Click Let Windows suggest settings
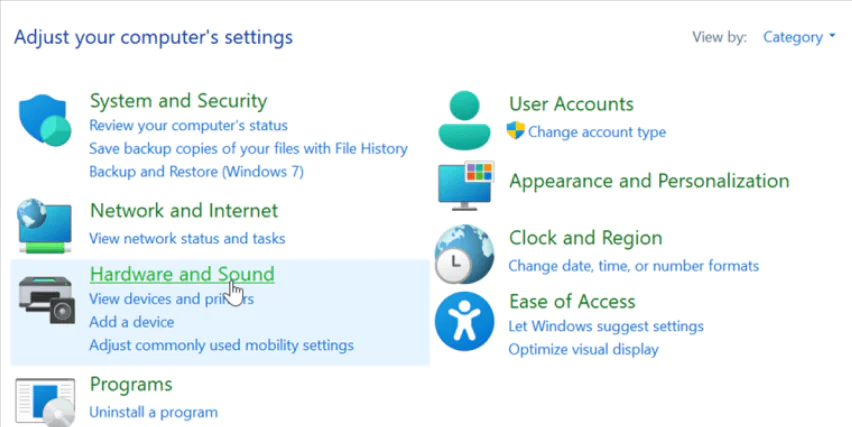The width and height of the screenshot is (852, 427). [x=605, y=326]
